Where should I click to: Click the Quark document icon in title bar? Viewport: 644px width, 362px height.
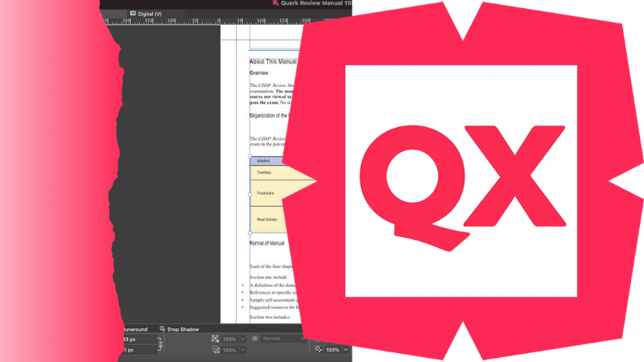point(275,3)
